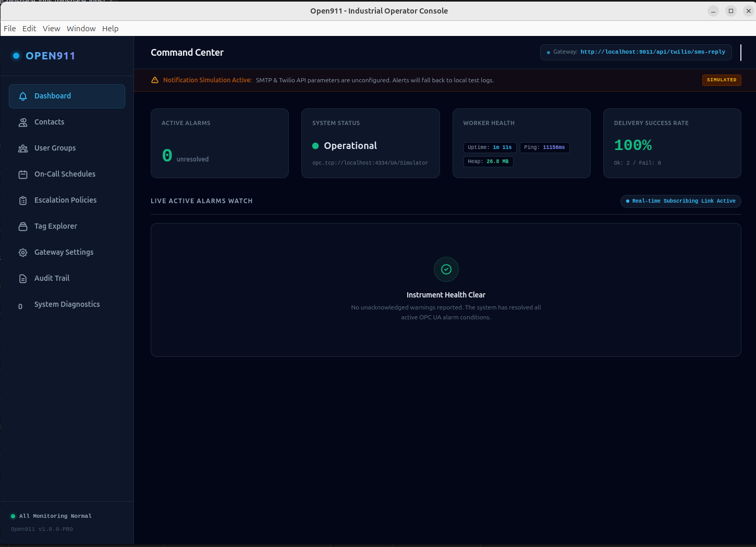Image resolution: width=756 pixels, height=547 pixels.
Task: Click the Ping 11156ms chip
Action: coord(545,147)
